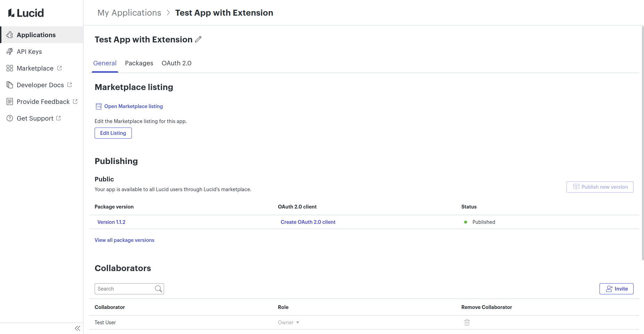
Task: Click the Published status text
Action: pos(484,222)
